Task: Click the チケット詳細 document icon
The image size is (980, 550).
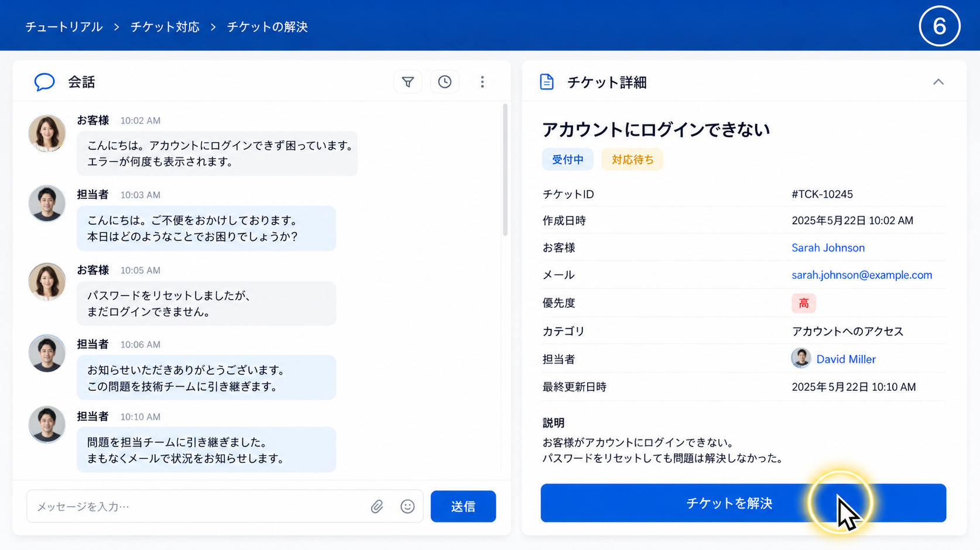Action: [547, 82]
